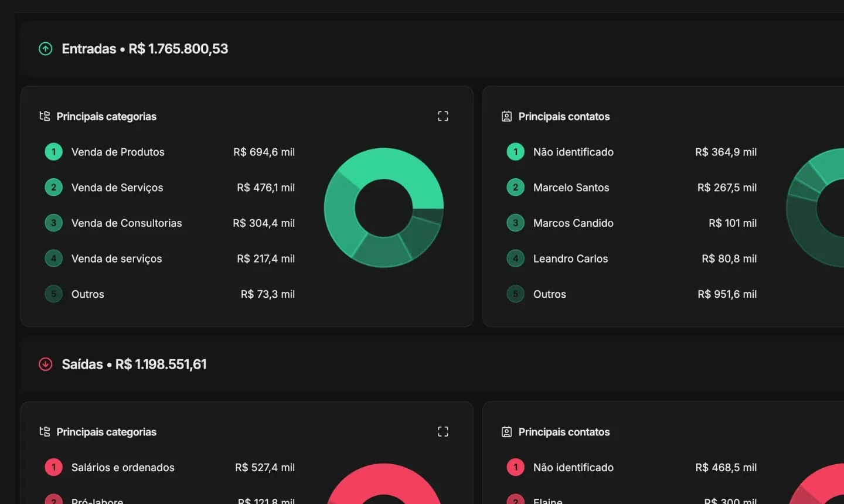
Task: Select Outros in the Entradas contacts list
Action: click(550, 294)
